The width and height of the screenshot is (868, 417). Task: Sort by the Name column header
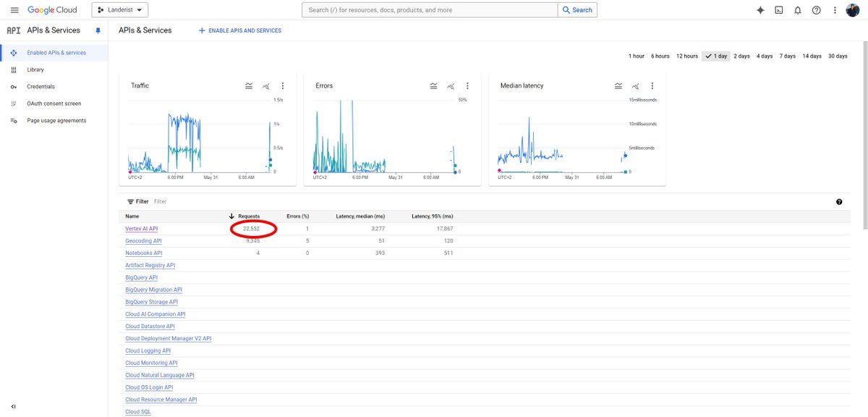point(132,216)
